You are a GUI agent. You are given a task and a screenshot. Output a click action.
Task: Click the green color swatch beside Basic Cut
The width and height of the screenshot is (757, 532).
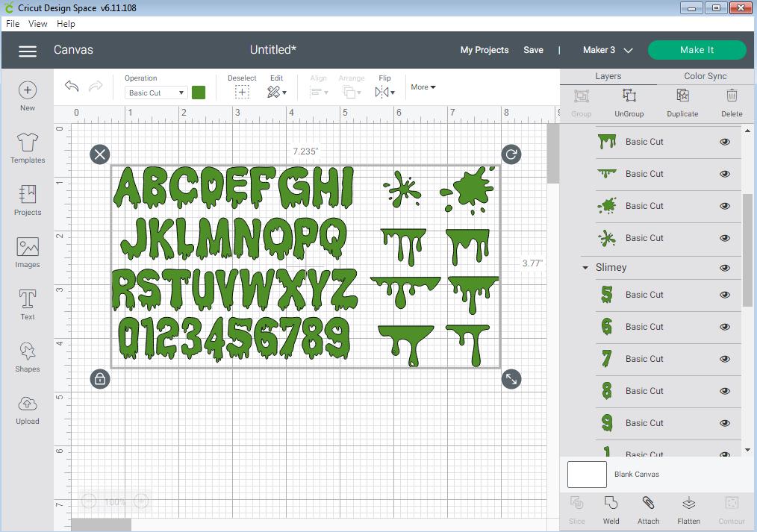pyautogui.click(x=198, y=92)
